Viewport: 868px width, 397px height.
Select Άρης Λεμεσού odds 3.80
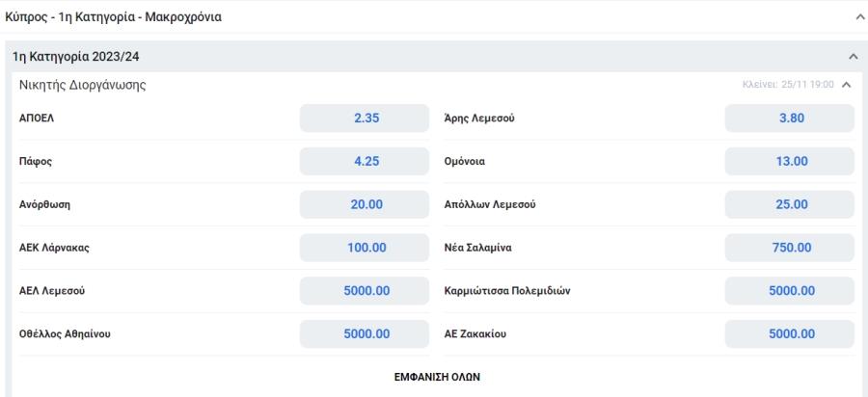789,118
